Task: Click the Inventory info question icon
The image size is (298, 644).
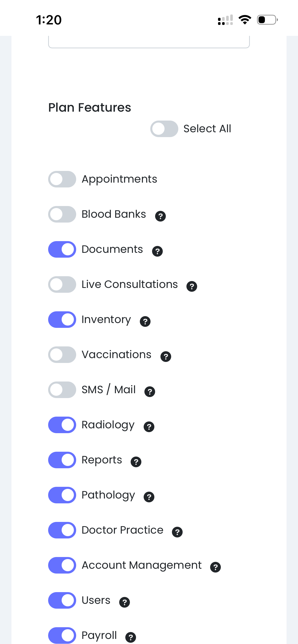Action: pyautogui.click(x=145, y=321)
